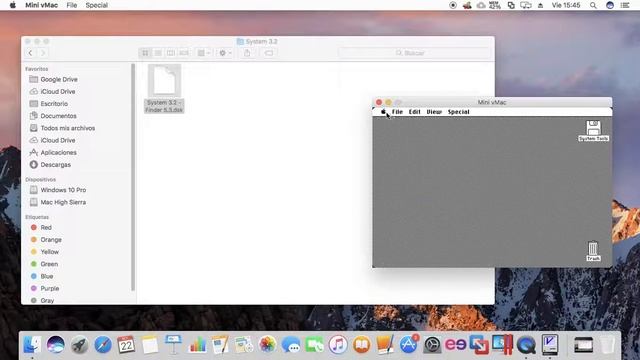
Task: Open Safari from the Dock
Action: 103,345
